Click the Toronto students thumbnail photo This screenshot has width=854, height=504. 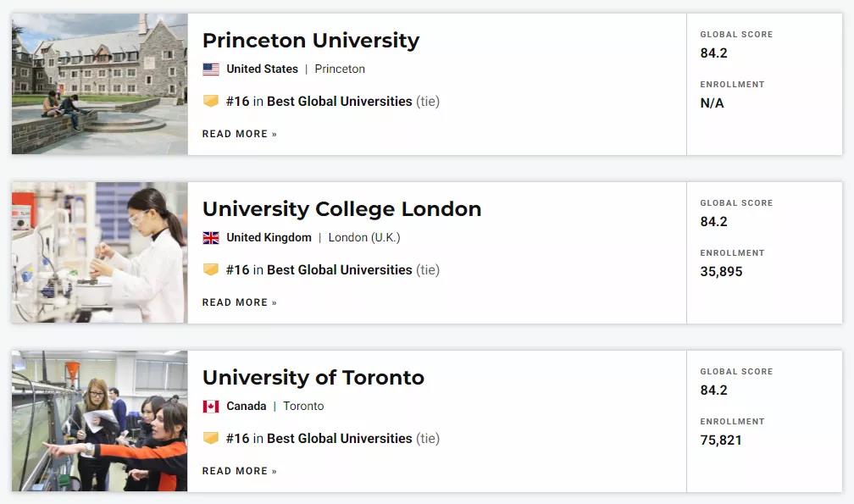point(99,419)
